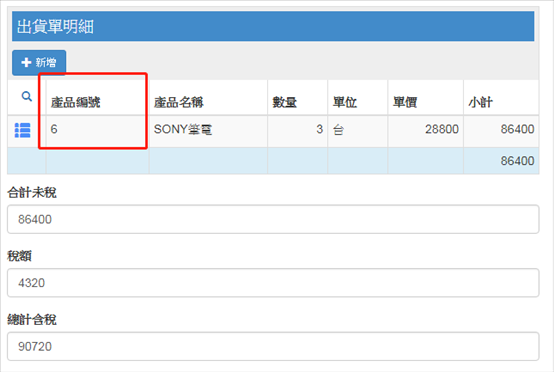
Task: Click the plus icon on 新增 button
Action: point(26,63)
